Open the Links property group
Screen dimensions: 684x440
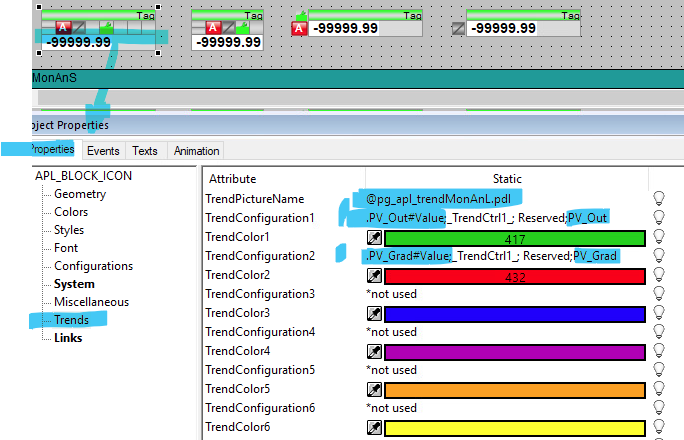68,338
